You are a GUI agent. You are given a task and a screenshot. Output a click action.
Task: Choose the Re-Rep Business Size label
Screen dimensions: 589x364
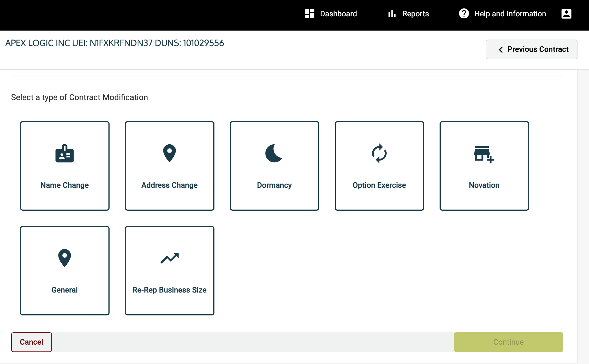[x=169, y=290]
